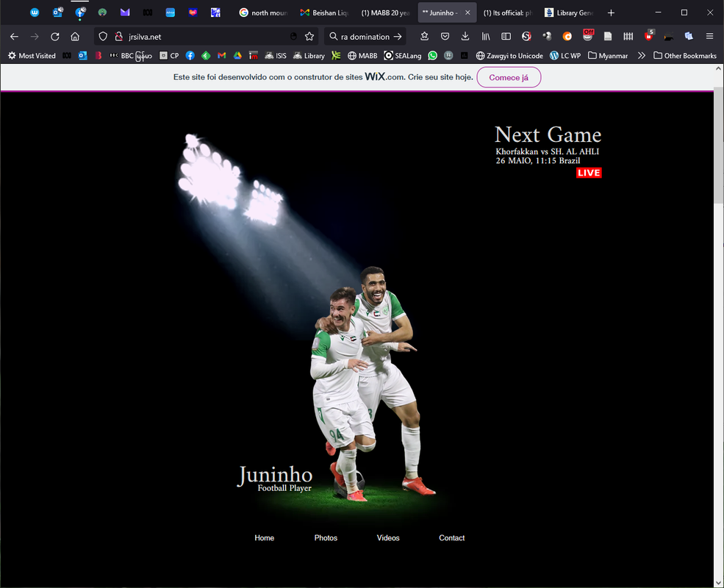Close the Juninho tab

pos(467,12)
